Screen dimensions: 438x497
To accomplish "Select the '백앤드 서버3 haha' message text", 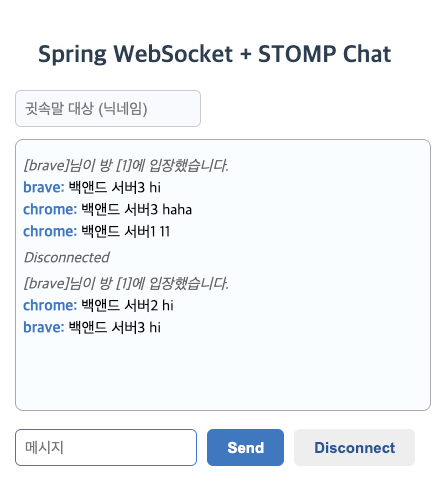I will [x=137, y=209].
